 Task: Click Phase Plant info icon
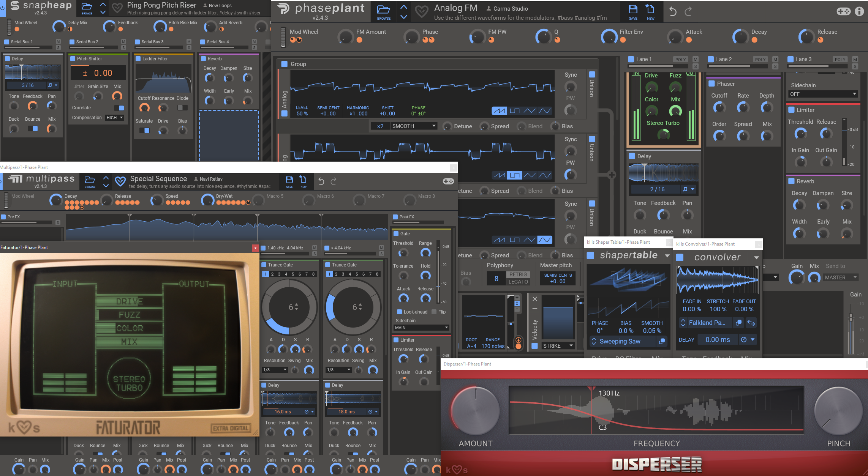coord(859,11)
